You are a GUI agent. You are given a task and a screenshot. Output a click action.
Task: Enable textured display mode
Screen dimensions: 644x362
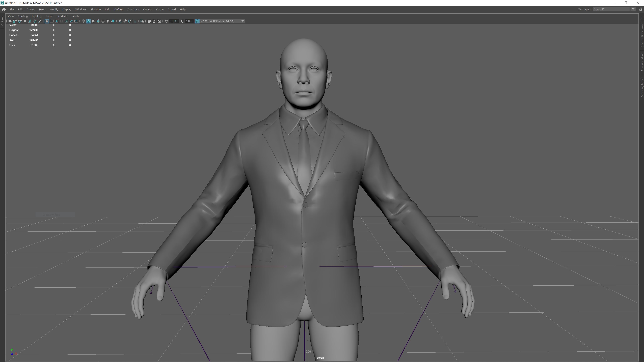coord(98,21)
